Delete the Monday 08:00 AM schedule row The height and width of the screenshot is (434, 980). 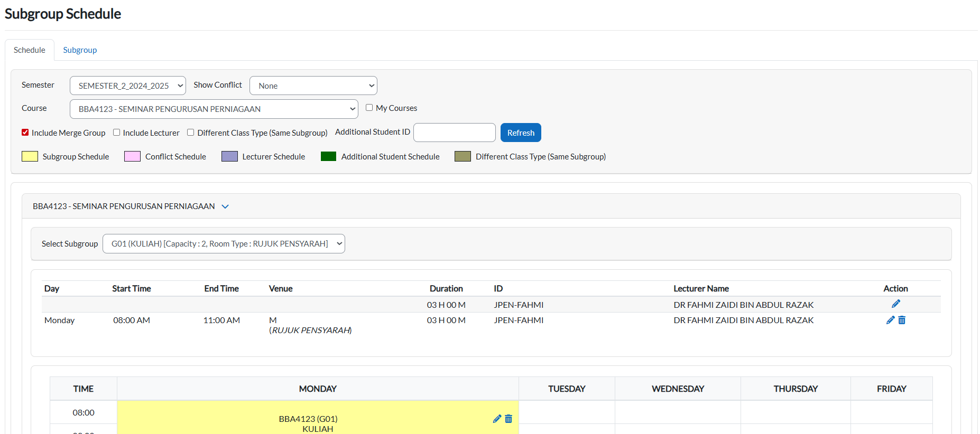pos(902,320)
